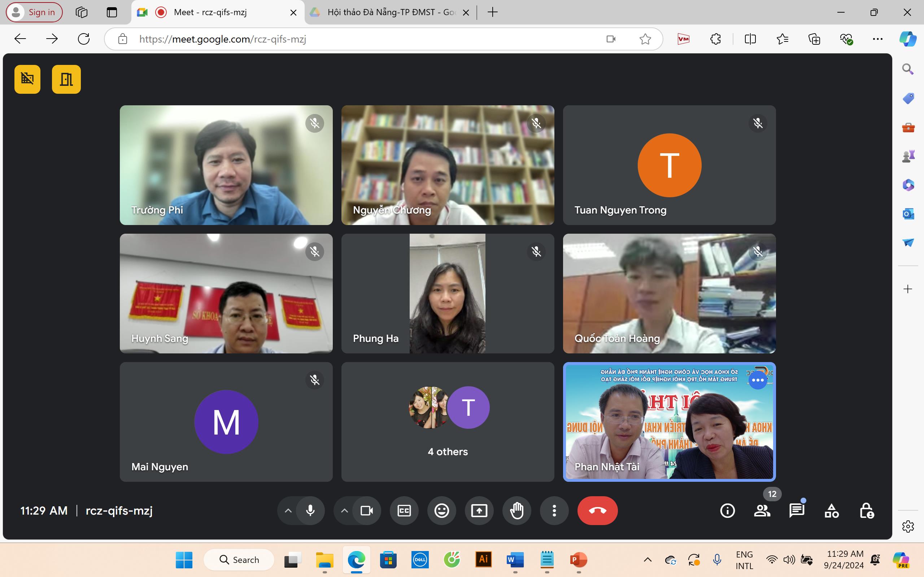924x577 pixels.
Task: Raise hand in the meeting
Action: click(x=517, y=511)
